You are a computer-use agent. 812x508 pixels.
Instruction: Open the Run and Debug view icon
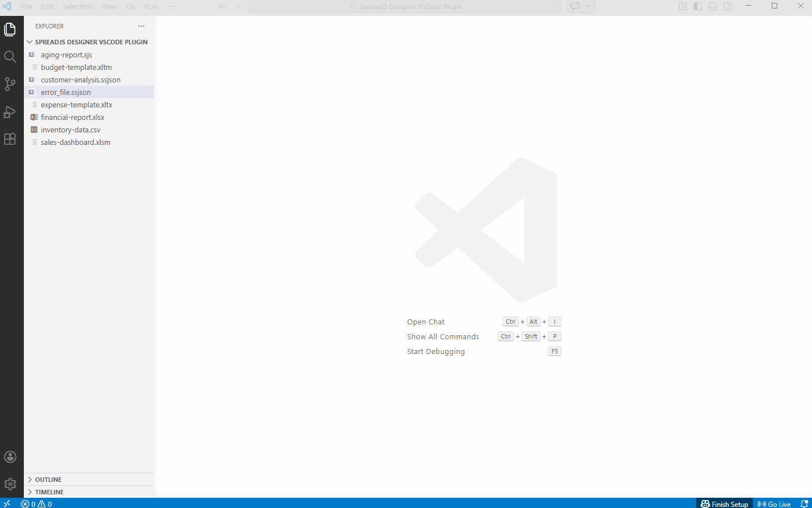(10, 111)
